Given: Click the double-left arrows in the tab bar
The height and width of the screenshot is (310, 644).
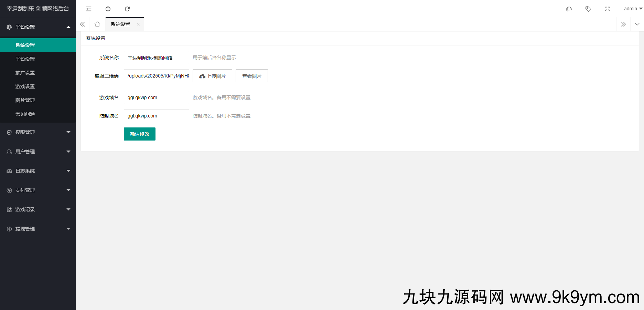Looking at the screenshot, I should pos(82,24).
